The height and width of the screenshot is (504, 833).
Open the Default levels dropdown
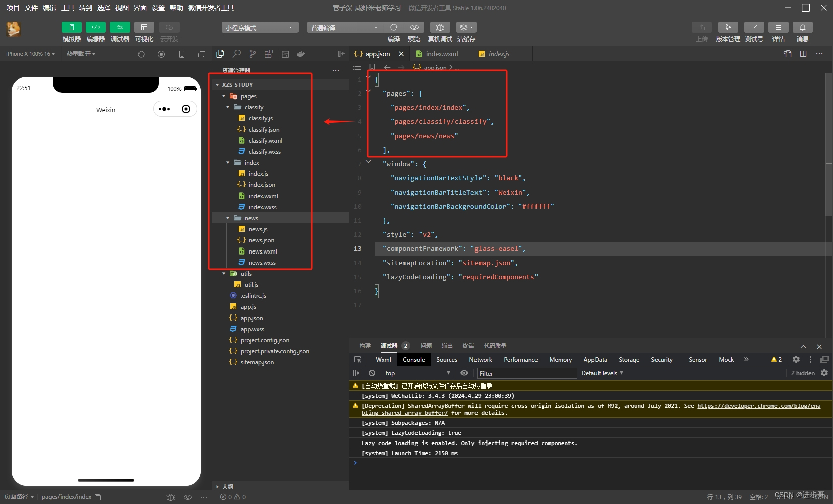[x=602, y=373]
